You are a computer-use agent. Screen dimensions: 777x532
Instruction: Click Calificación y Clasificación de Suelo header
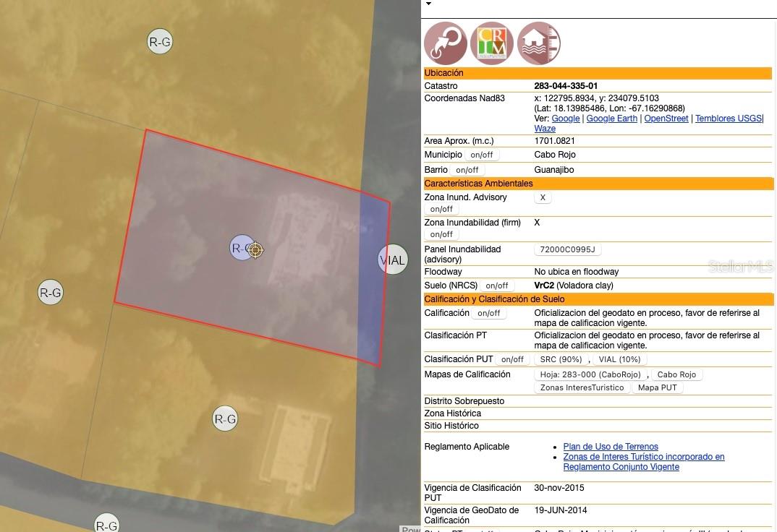(x=598, y=299)
